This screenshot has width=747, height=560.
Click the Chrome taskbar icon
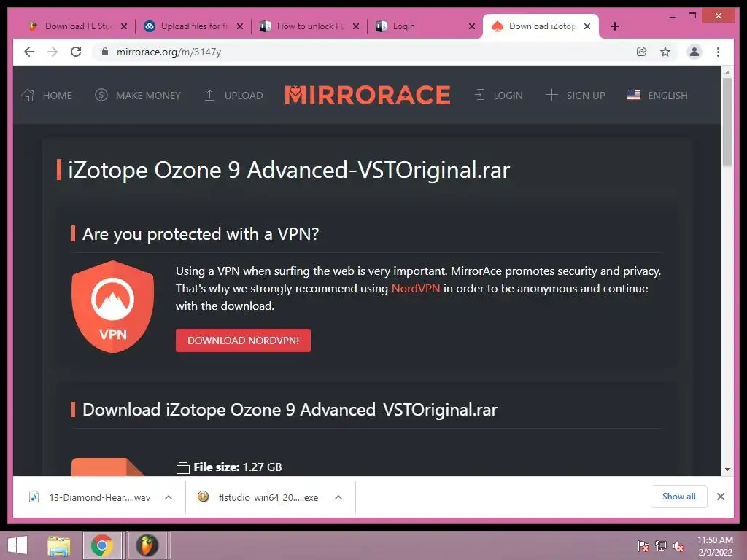(102, 545)
